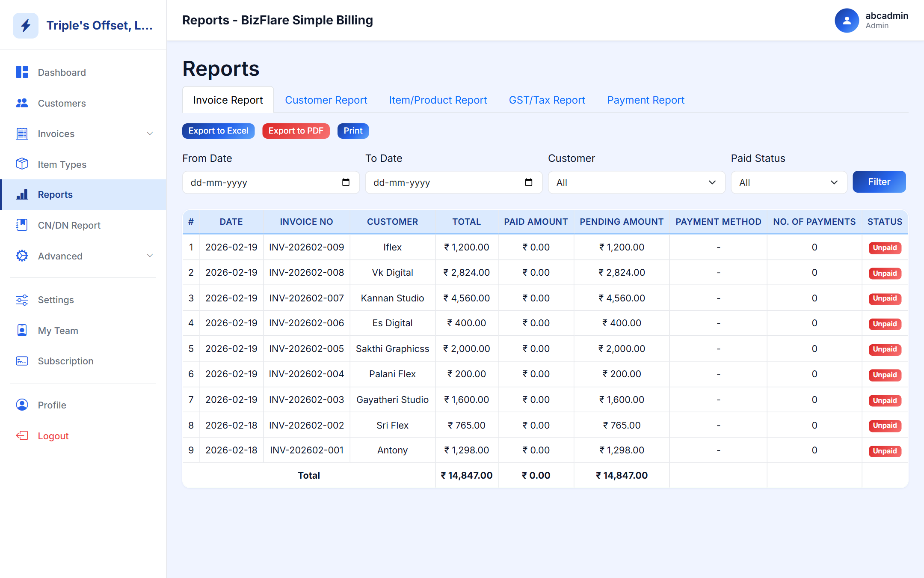The image size is (924, 578).
Task: Click the PAYMENT METHOD column header
Action: pyautogui.click(x=718, y=222)
